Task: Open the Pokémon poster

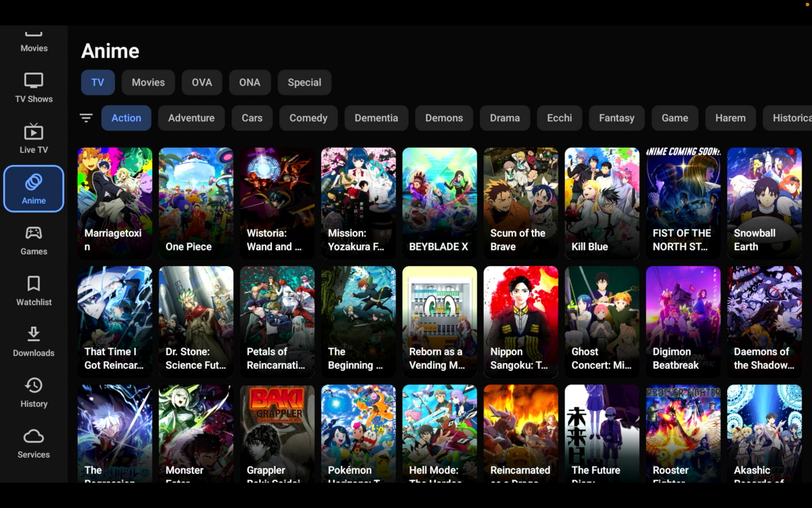Action: coord(359,433)
